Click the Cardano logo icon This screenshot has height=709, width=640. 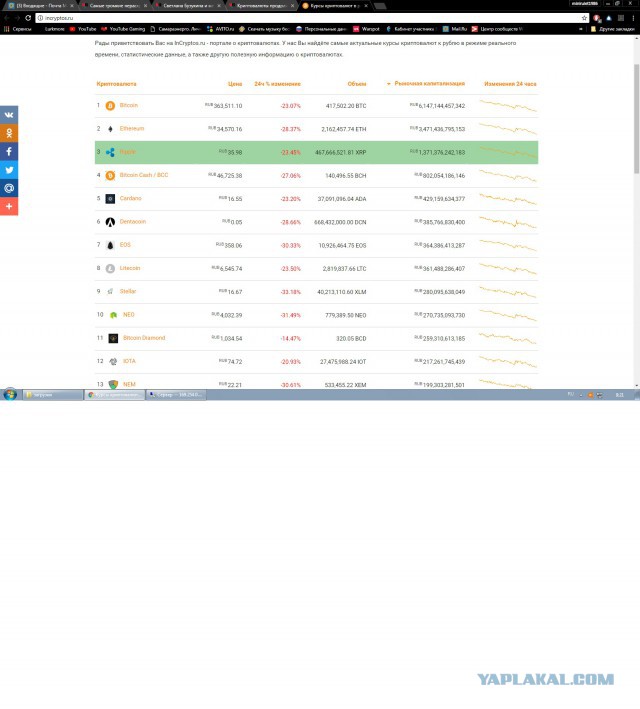(x=110, y=199)
